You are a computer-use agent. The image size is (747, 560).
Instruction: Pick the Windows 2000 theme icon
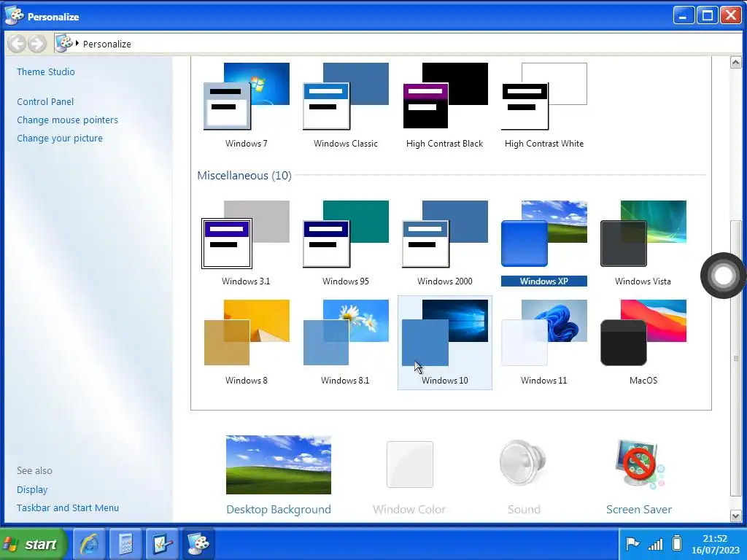click(445, 234)
